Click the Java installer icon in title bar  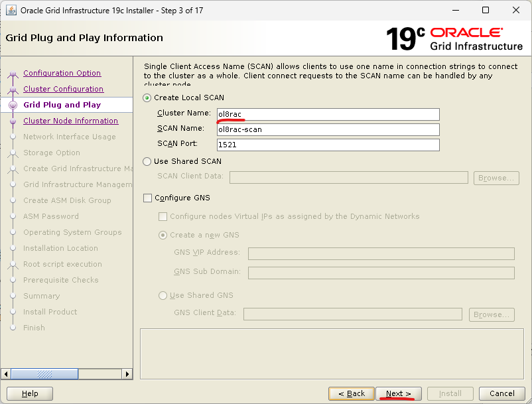(x=11, y=10)
